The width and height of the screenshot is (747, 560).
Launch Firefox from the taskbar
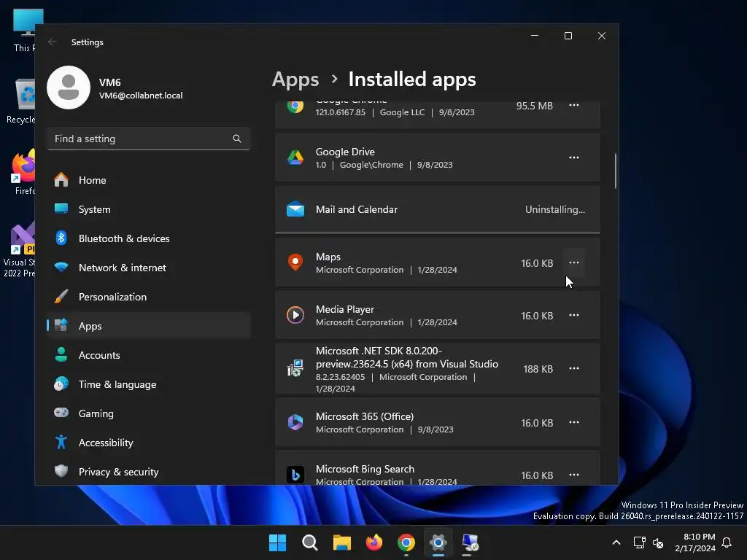374,542
